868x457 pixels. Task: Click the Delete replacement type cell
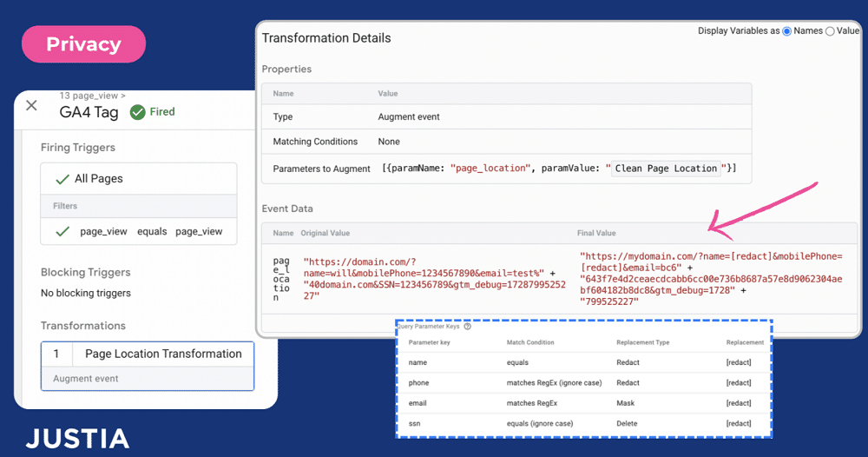pos(627,424)
